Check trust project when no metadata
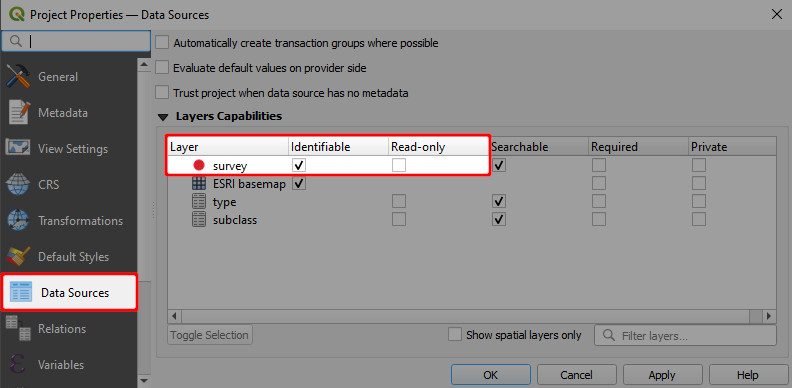The height and width of the screenshot is (388, 792). [x=162, y=92]
